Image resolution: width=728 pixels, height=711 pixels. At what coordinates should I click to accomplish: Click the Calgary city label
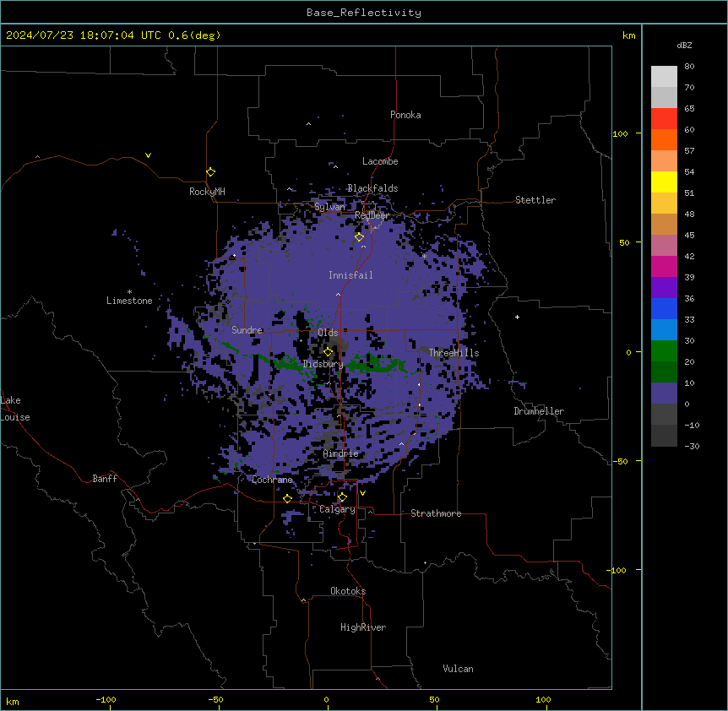click(x=337, y=509)
